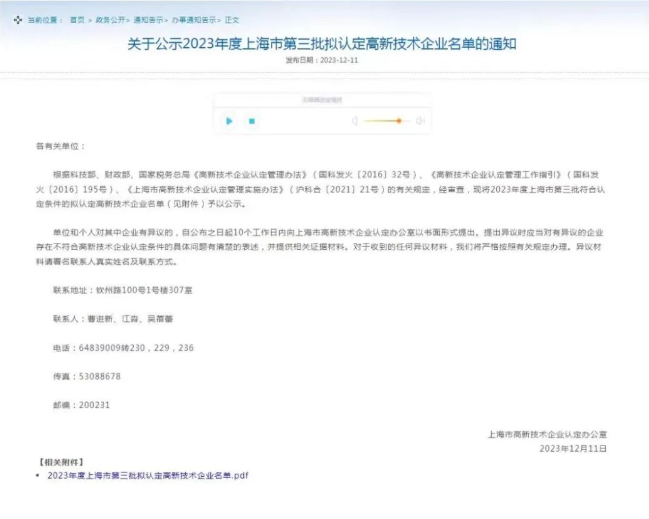Stop audio with the square stop button
This screenshot has width=649, height=519.
coord(252,121)
